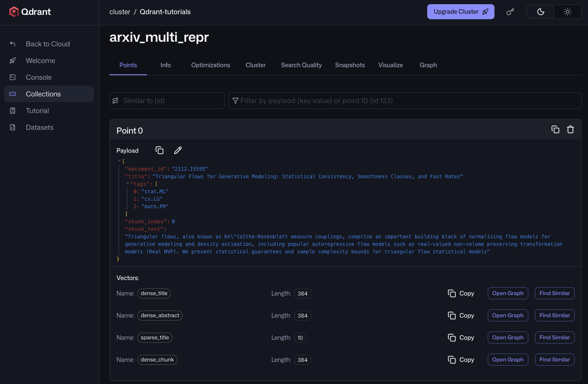The image size is (588, 384).
Task: Open Welcome page in sidebar
Action: pos(49,61)
